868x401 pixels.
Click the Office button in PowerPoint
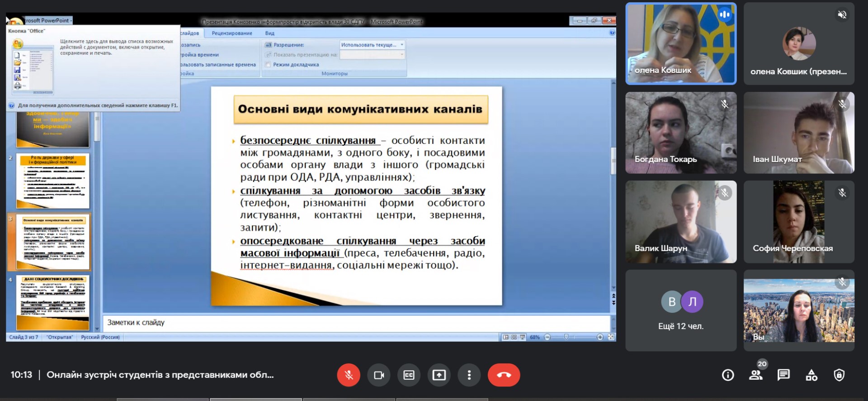(x=15, y=21)
